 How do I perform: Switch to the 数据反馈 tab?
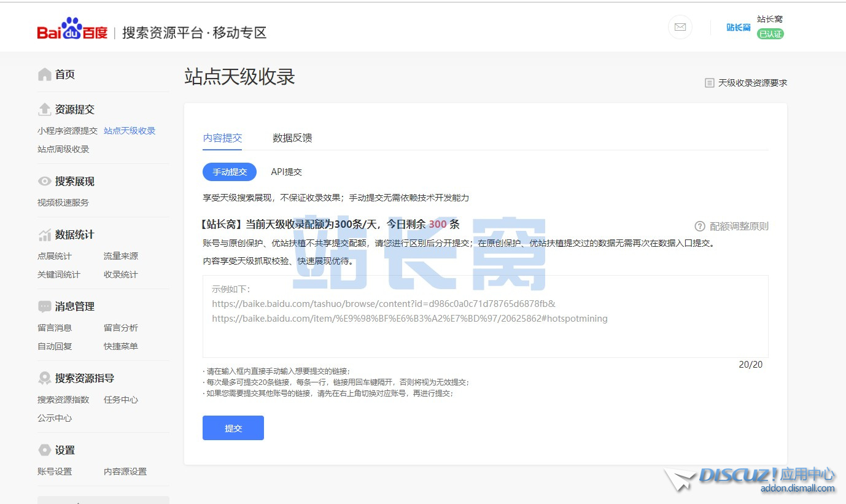[292, 138]
